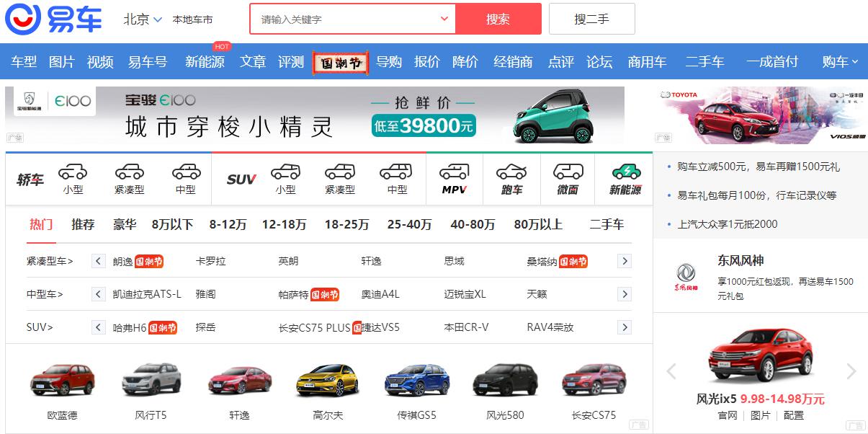Select the SUV 紧凑型 icon
This screenshot has width=868, height=434.
(340, 172)
